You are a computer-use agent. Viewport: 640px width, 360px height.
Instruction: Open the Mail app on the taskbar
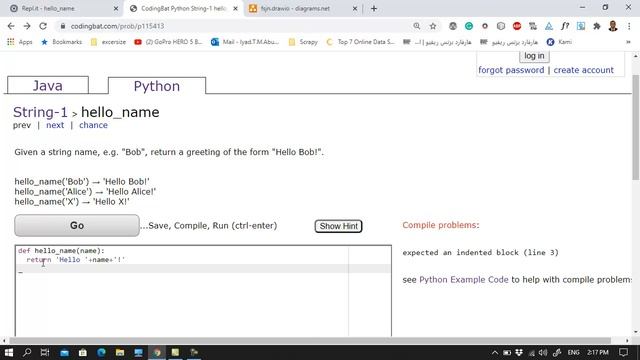click(64, 352)
